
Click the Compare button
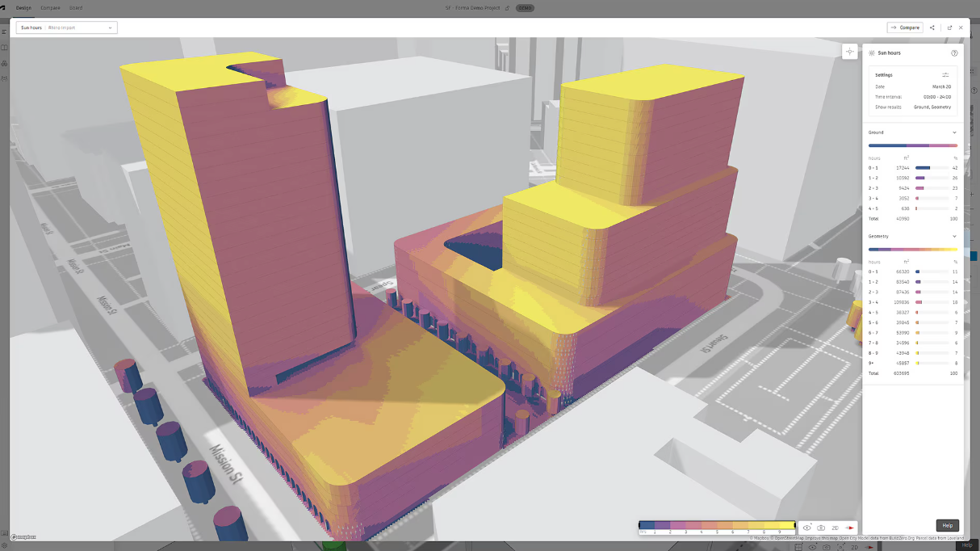(905, 27)
